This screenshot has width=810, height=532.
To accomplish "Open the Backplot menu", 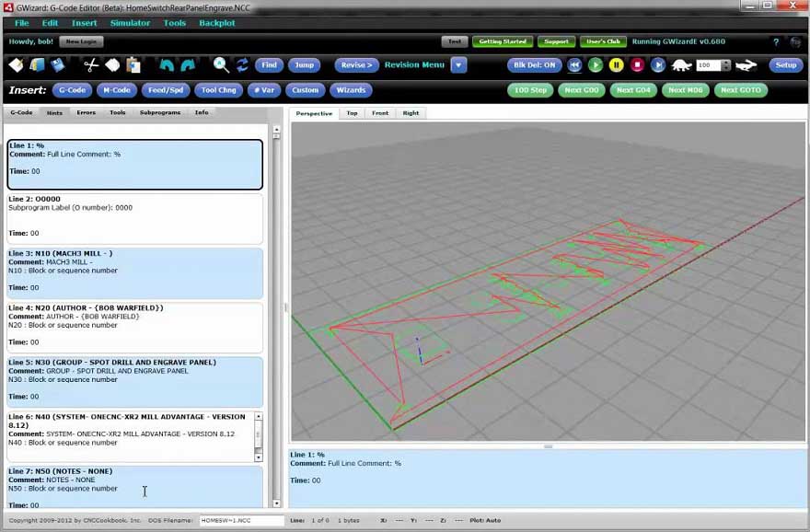I will pos(217,23).
